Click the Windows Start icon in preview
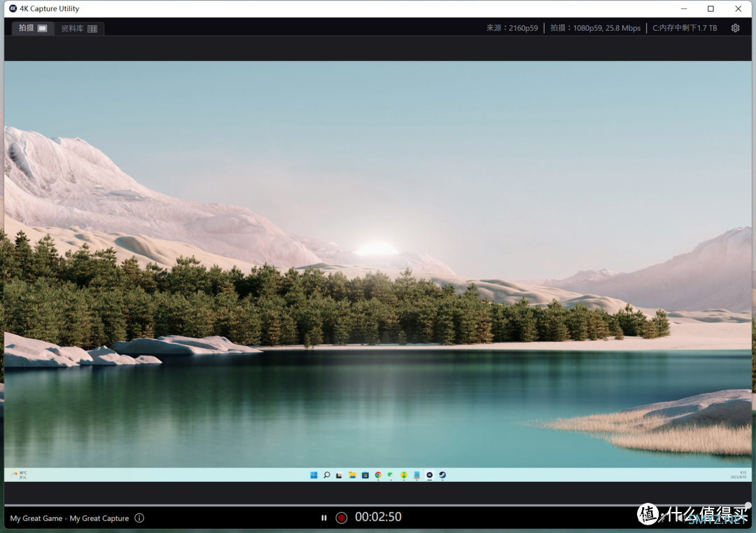Viewport: 756px width, 533px height. (x=314, y=475)
